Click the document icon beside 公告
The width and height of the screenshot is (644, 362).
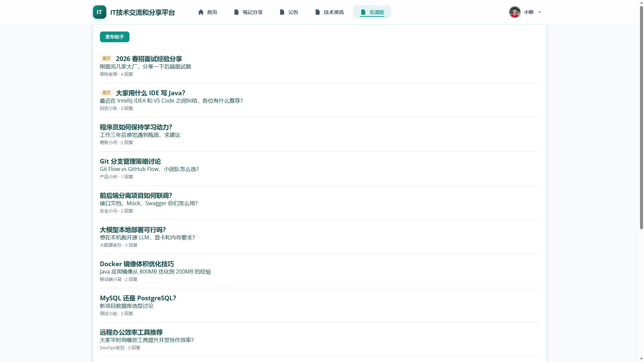pos(282,12)
